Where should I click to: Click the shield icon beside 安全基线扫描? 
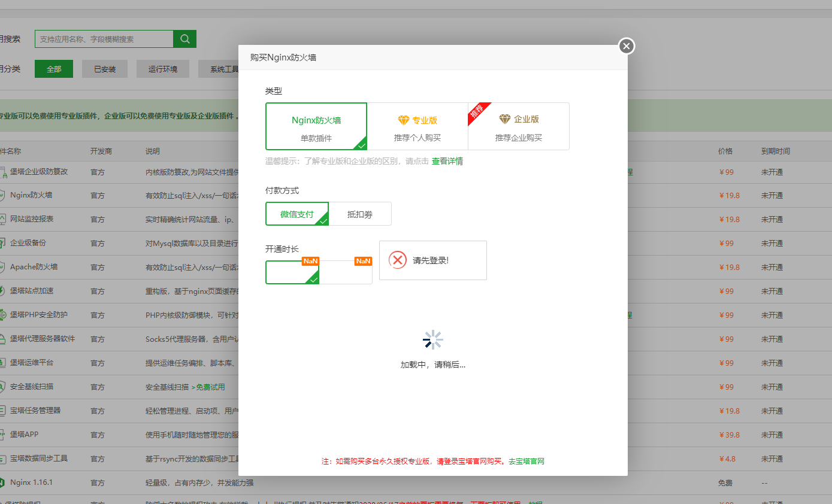[2, 387]
